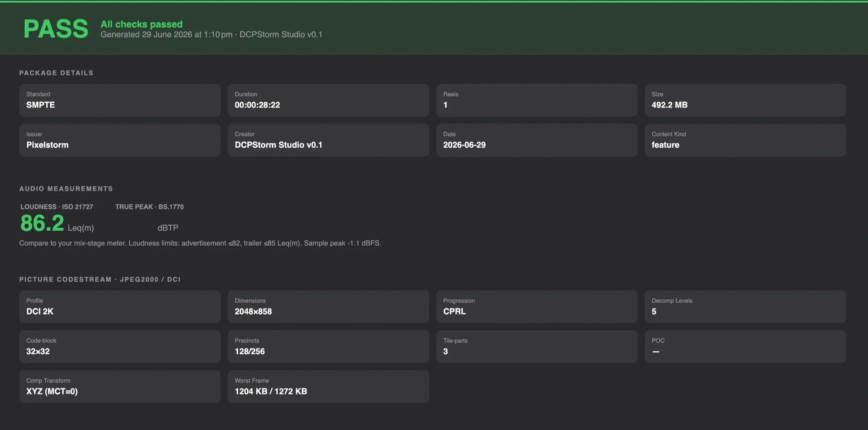Select the Profile DCI 2K card
This screenshot has height=430, width=868.
(120, 307)
